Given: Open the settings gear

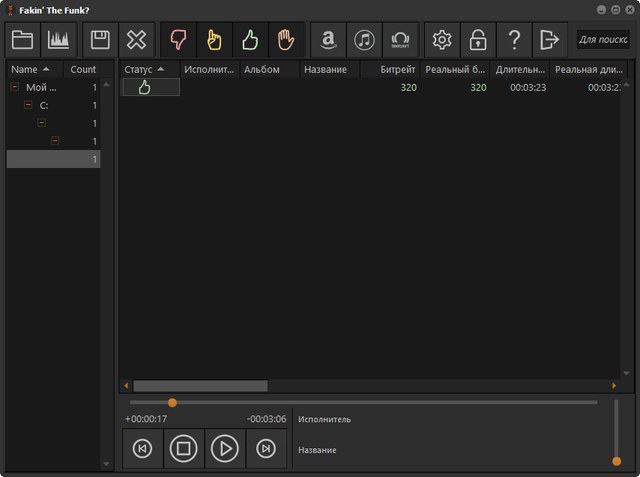Looking at the screenshot, I should pyautogui.click(x=441, y=40).
